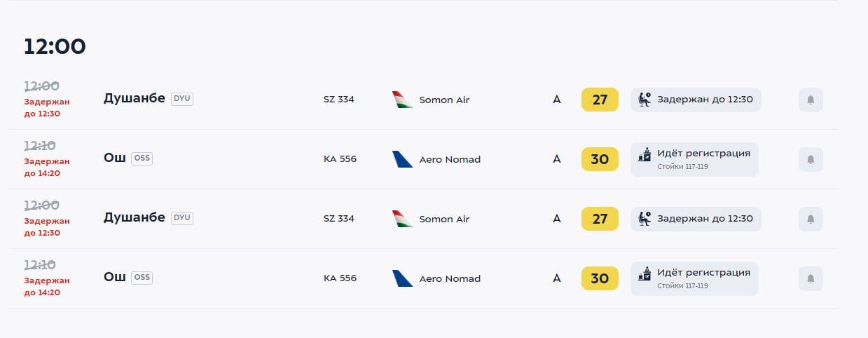Click Somon Air tail logo in first row
The image size is (868, 338).
(402, 100)
